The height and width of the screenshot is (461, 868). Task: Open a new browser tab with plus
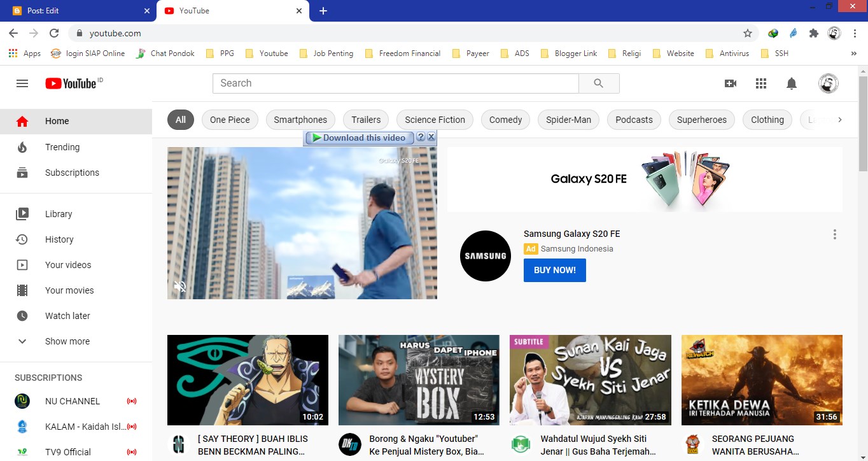(323, 11)
